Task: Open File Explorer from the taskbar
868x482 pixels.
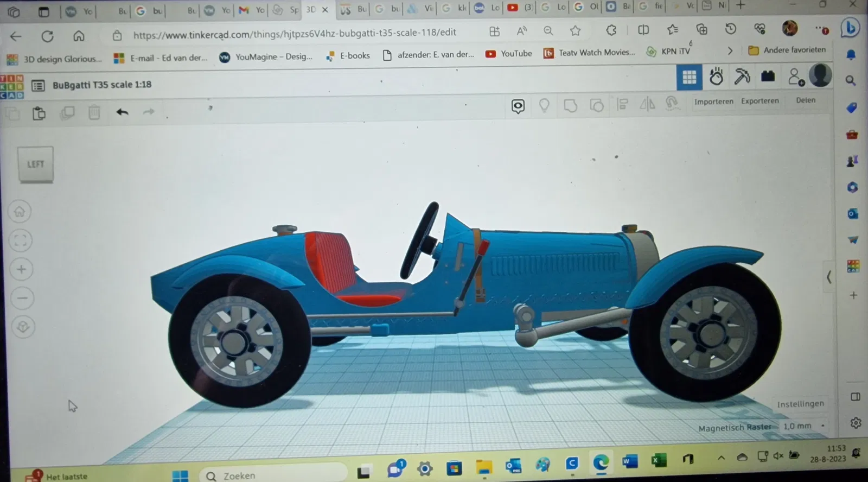Action: click(483, 466)
